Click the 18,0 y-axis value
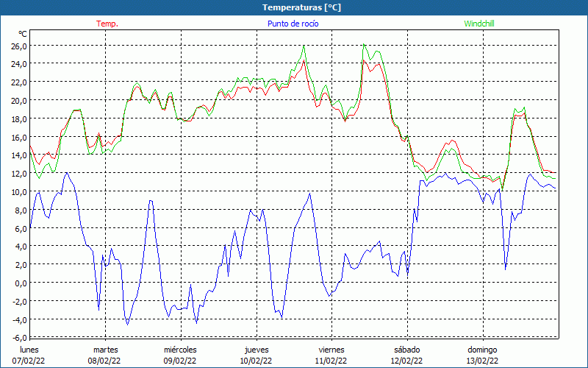The width and height of the screenshot is (588, 368). click(x=20, y=119)
